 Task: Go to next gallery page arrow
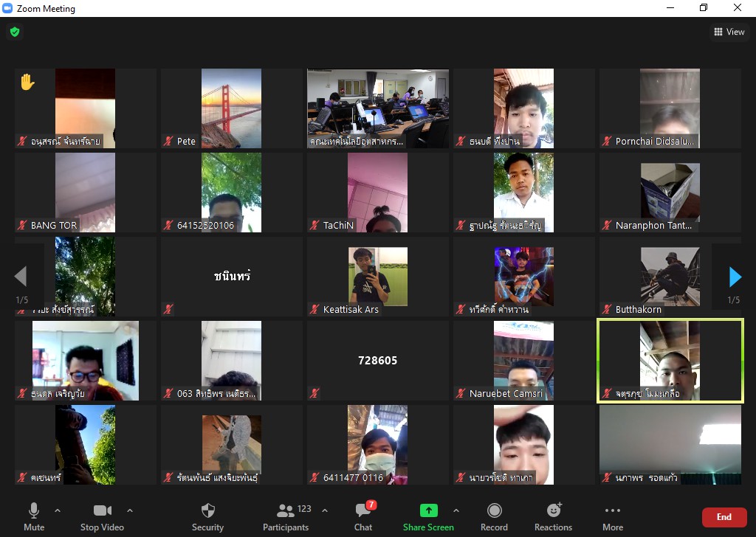click(735, 277)
